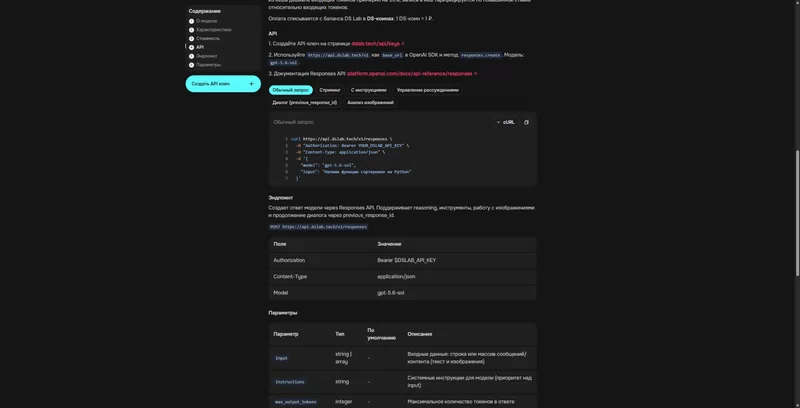Image resolution: width=800 pixels, height=408 pixels.
Task: Click the Model field cell
Action: point(321,293)
